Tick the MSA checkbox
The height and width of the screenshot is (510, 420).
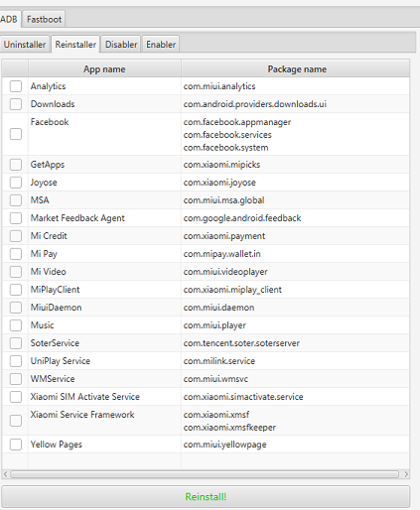[x=16, y=200]
